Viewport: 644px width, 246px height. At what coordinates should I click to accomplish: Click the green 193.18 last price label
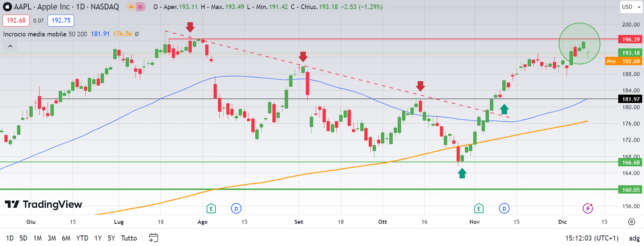(x=630, y=53)
